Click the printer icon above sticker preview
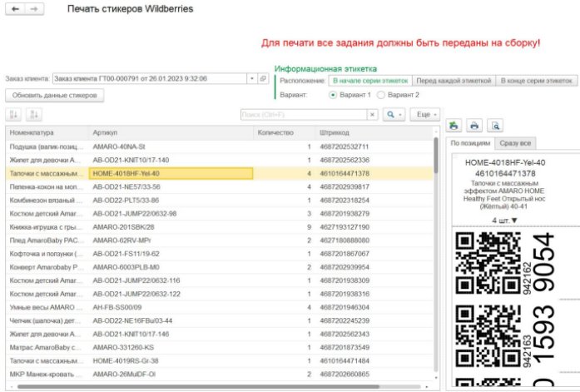The image size is (580, 392). coord(473,126)
